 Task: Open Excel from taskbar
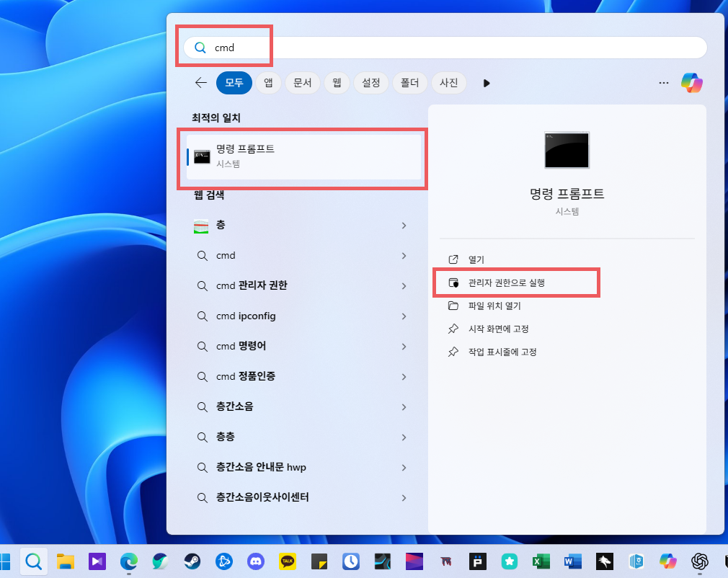(x=541, y=561)
